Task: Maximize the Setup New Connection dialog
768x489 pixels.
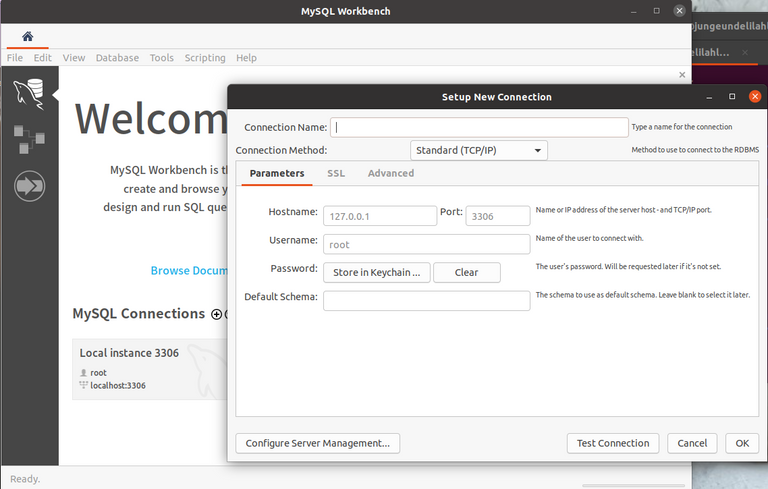Action: 732,97
